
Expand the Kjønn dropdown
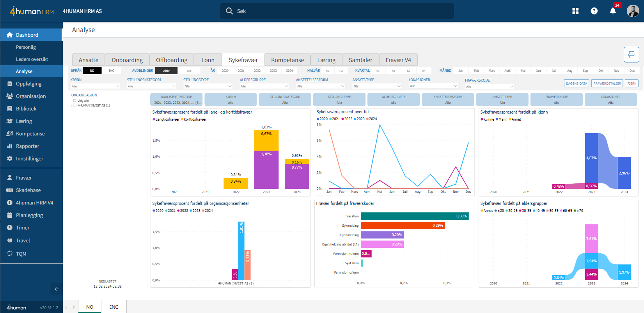point(95,86)
